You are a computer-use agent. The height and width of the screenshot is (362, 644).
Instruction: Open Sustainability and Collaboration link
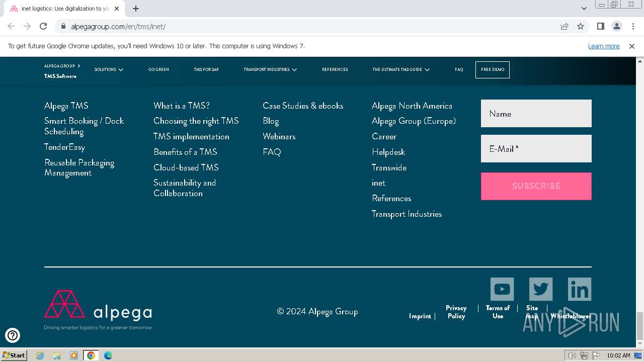click(185, 188)
